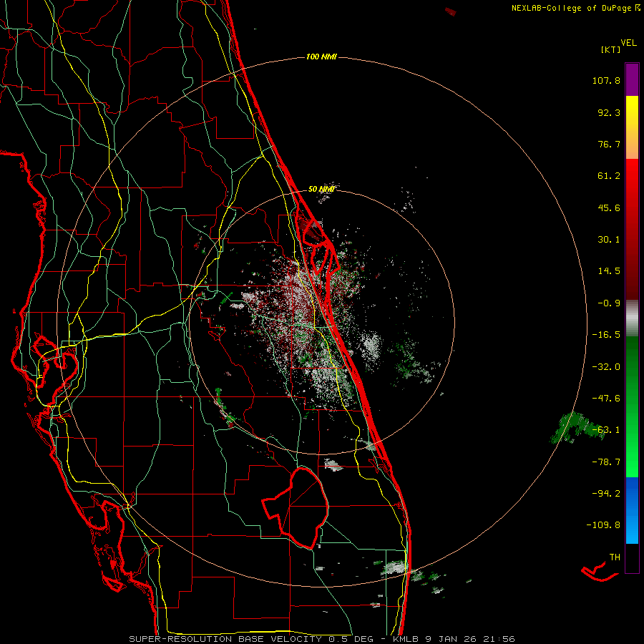This screenshot has height=644, width=644.
Task: Select the -32.0 legend value
Action: click(x=606, y=367)
